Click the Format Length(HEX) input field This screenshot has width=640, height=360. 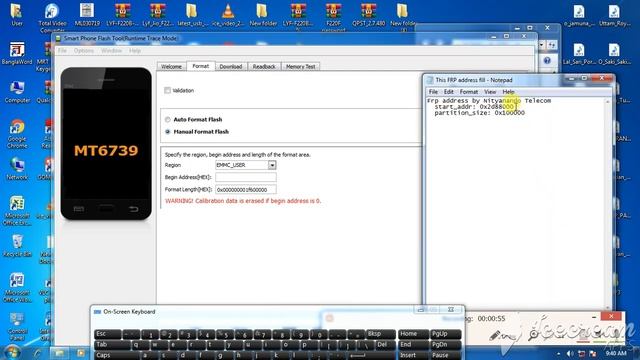(x=246, y=189)
